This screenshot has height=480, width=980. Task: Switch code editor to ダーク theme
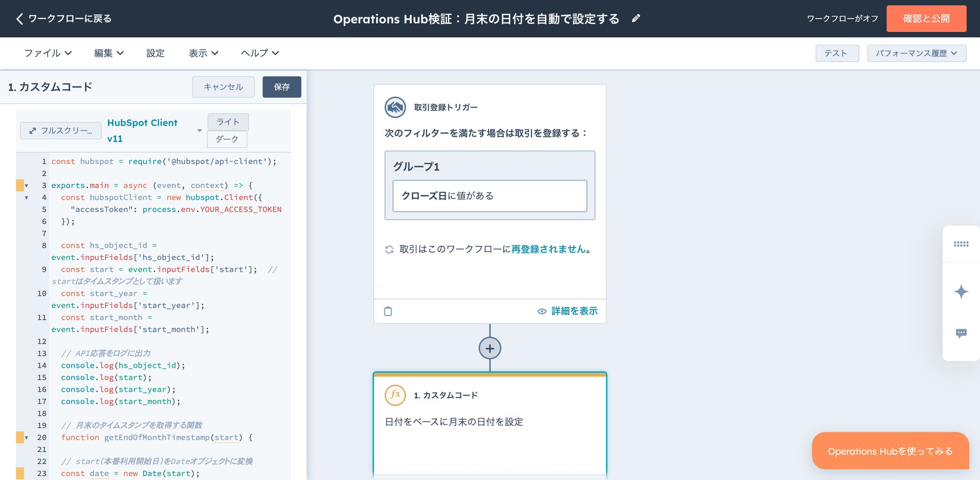[x=227, y=139]
